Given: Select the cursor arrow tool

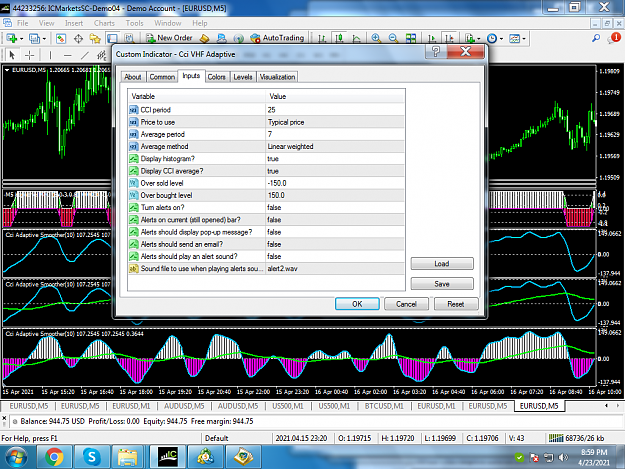Looking at the screenshot, I should 12,55.
